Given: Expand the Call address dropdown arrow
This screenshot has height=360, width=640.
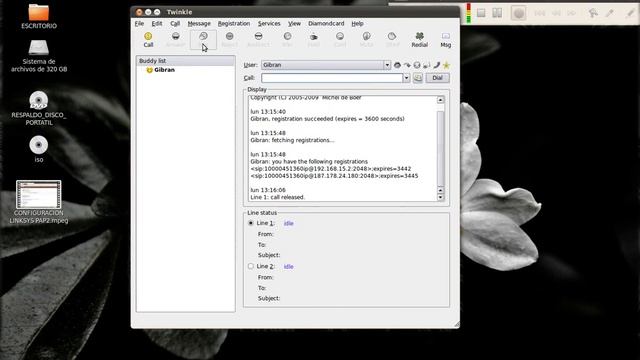Looking at the screenshot, I should (x=406, y=78).
